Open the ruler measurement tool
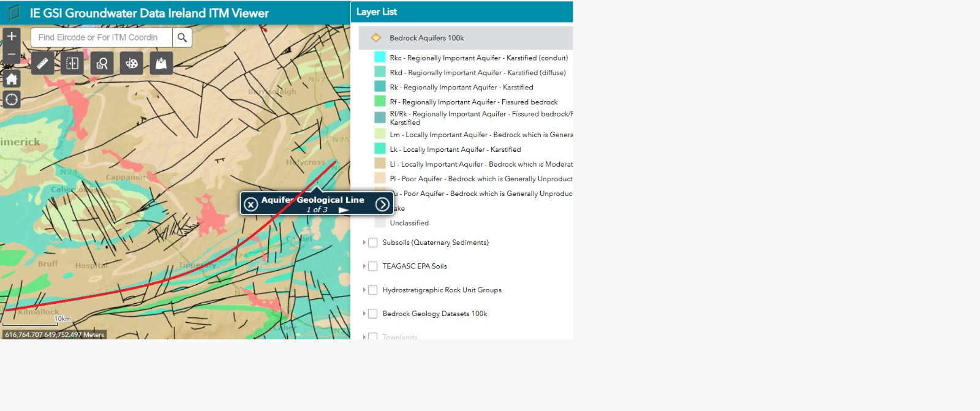Image resolution: width=980 pixels, height=411 pixels. pyautogui.click(x=42, y=63)
